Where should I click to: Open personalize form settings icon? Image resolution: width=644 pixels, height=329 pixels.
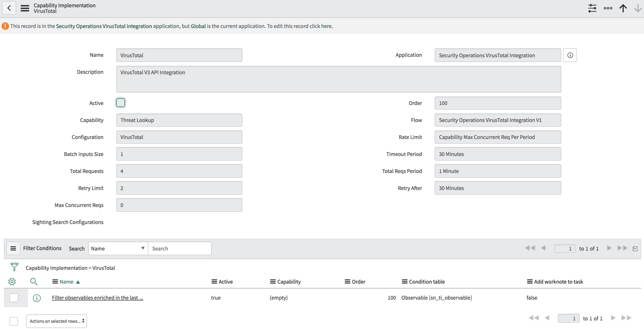tap(592, 8)
